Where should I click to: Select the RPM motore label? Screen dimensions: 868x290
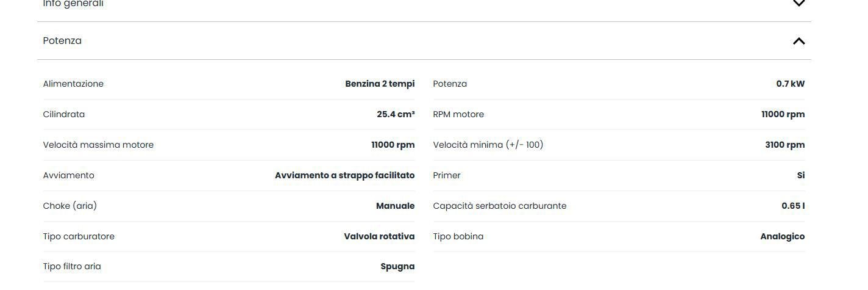click(458, 114)
